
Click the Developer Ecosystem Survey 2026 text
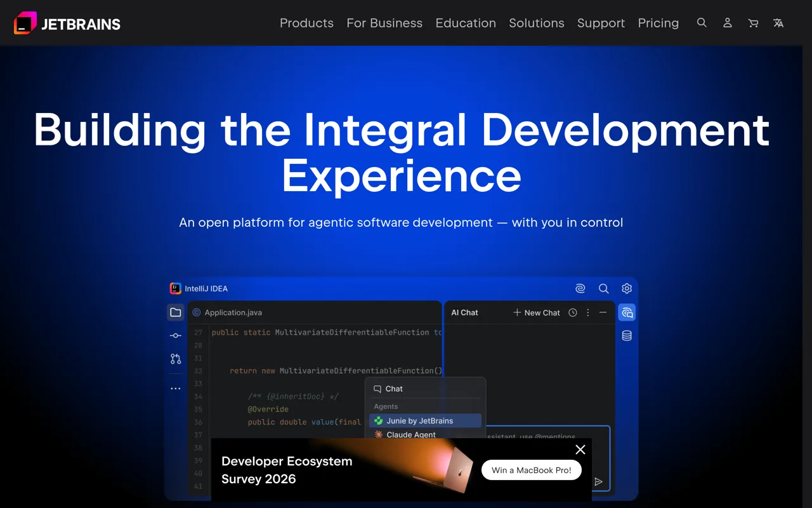(x=287, y=470)
